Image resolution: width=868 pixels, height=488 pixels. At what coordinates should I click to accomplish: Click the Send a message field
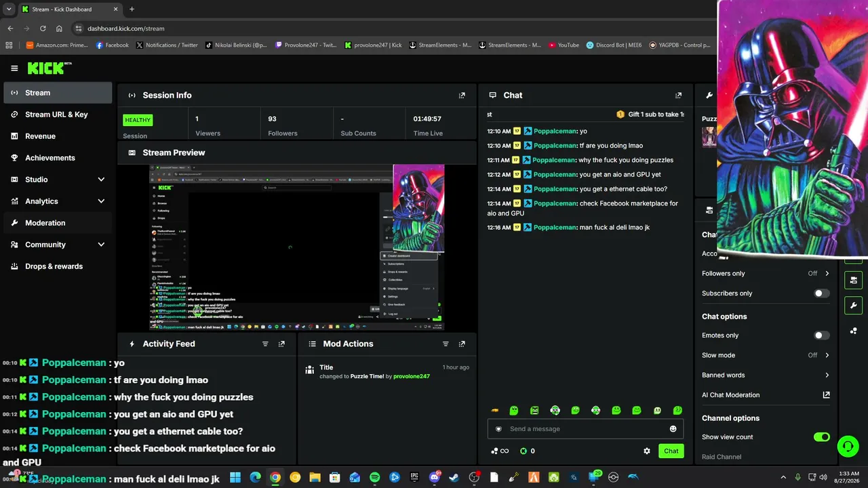585,429
